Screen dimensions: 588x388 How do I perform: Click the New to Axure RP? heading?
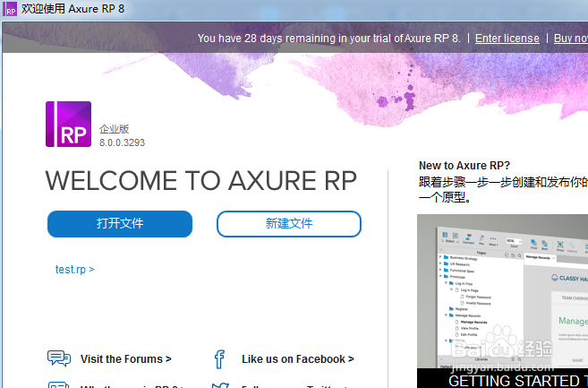pyautogui.click(x=464, y=166)
